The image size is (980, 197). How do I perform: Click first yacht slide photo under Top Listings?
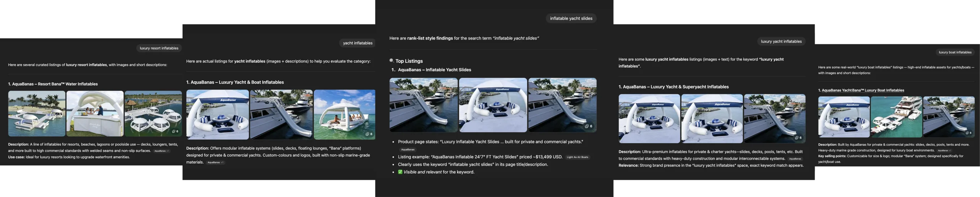[x=423, y=105]
